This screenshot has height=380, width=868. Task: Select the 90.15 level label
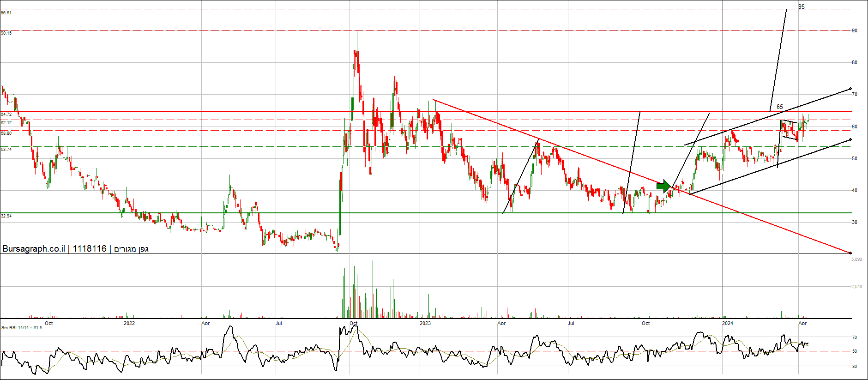[6, 33]
